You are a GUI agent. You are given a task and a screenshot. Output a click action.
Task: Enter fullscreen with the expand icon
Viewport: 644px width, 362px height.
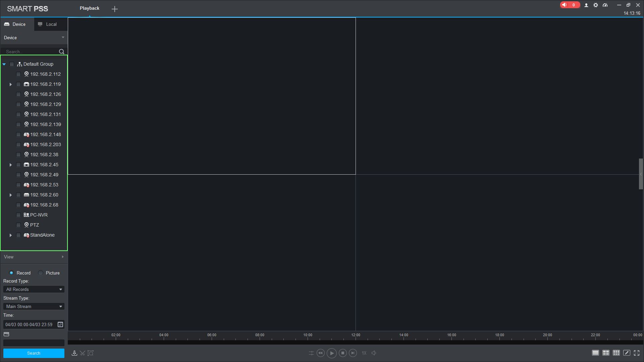(x=637, y=353)
